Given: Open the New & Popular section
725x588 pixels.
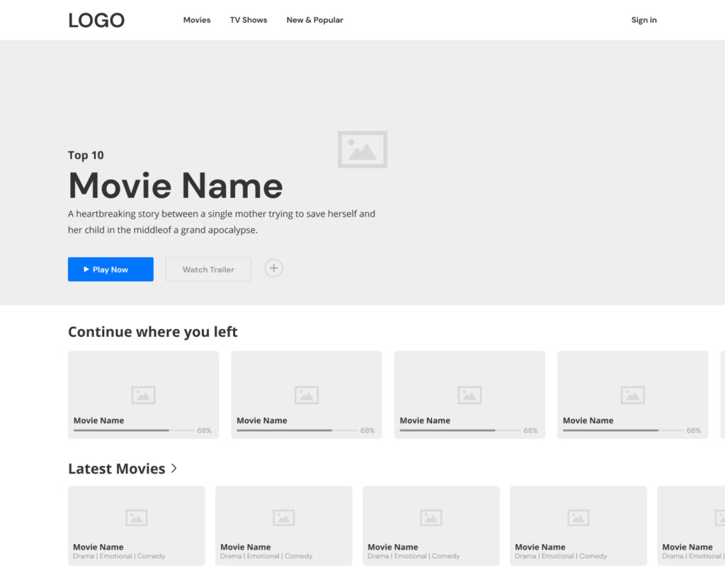Looking at the screenshot, I should pyautogui.click(x=314, y=20).
